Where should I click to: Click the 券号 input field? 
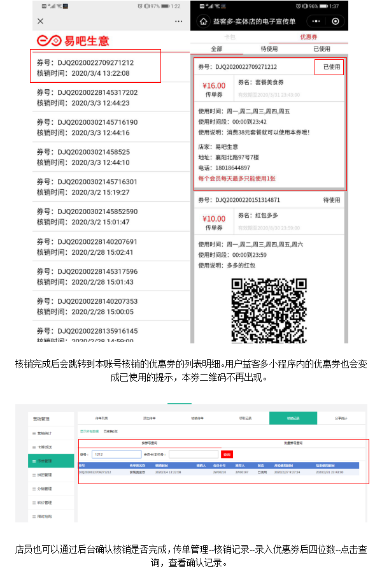coord(116,454)
